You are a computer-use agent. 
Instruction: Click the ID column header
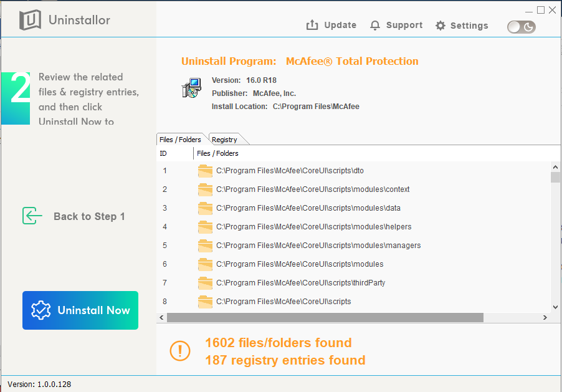pos(163,153)
